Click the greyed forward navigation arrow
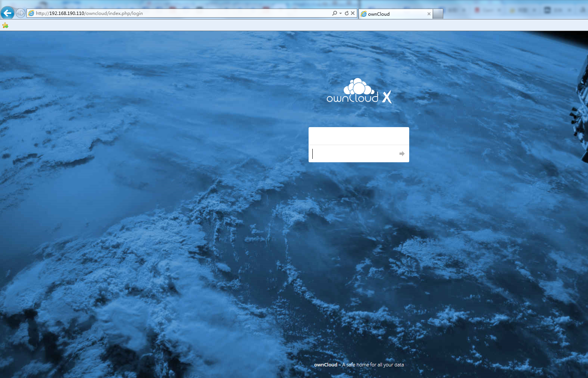 click(21, 13)
